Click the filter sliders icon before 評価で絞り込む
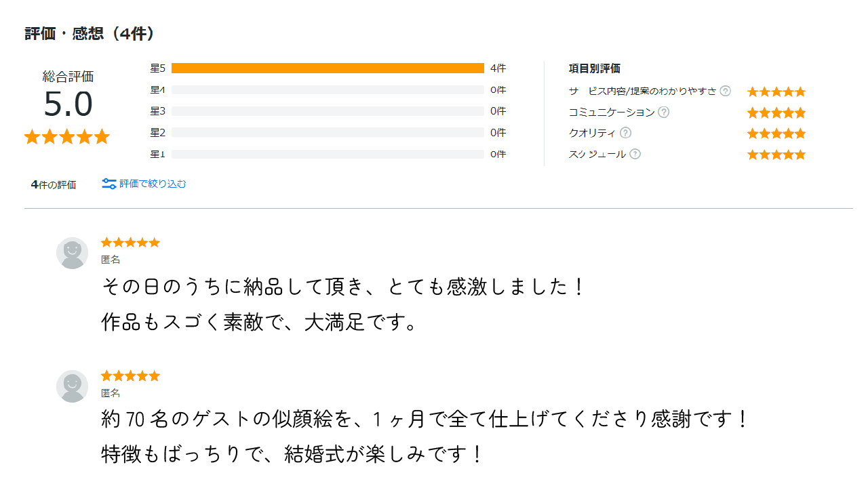The height and width of the screenshot is (488, 868). click(108, 184)
